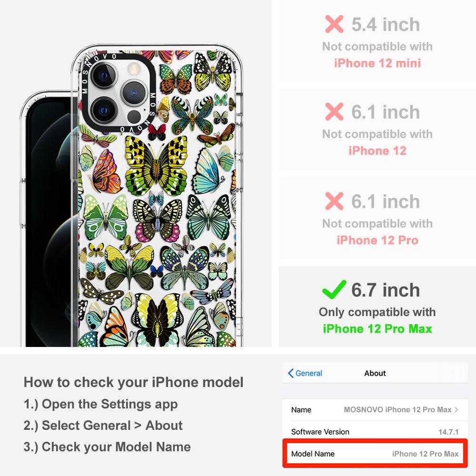This screenshot has width=476, height=476.
Task: Click the green iPhone 12 Pro Max label
Action: [x=377, y=329]
